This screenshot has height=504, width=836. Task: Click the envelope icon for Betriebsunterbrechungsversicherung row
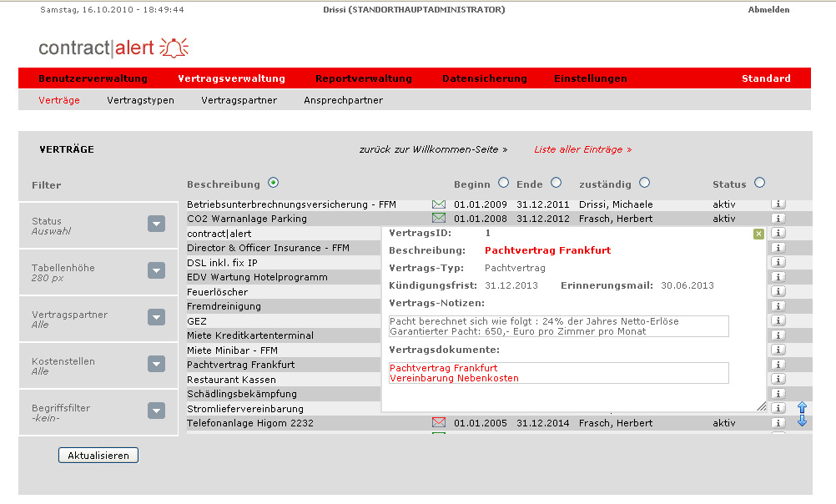439,204
